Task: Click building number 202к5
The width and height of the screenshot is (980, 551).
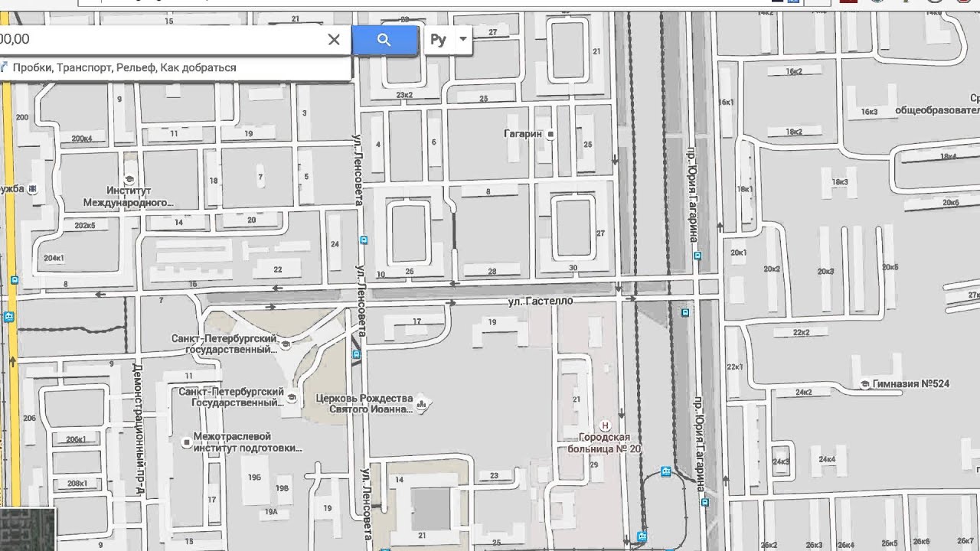Action: click(85, 226)
